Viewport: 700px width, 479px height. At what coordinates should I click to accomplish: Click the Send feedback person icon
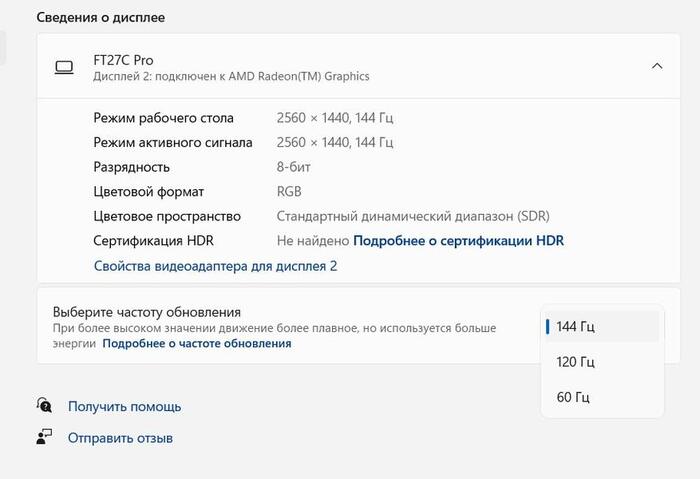tap(44, 437)
